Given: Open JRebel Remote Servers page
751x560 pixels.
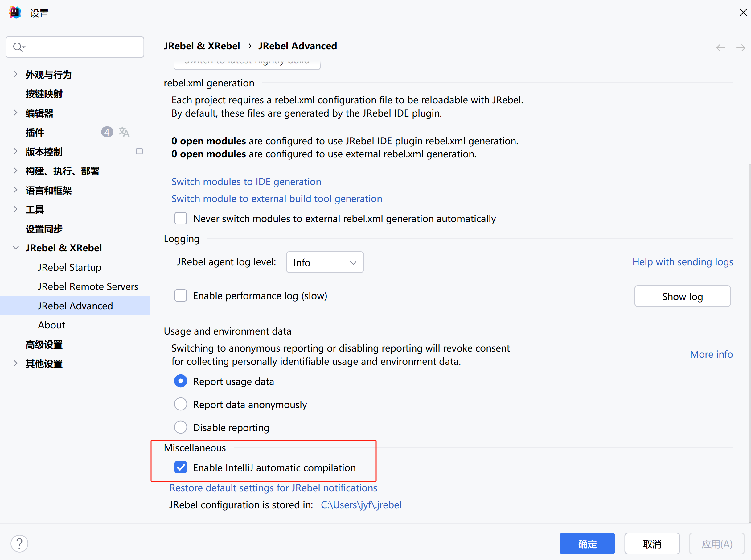Looking at the screenshot, I should (x=88, y=287).
